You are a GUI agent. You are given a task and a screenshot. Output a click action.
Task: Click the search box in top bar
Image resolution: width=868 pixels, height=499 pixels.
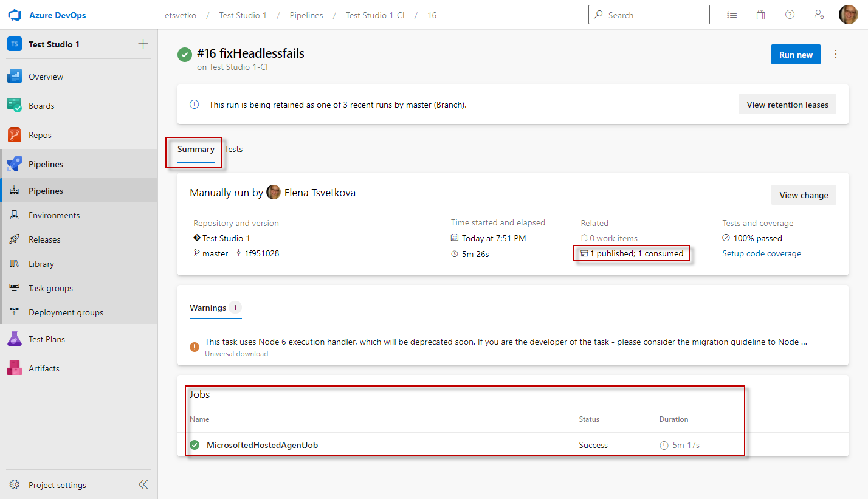click(649, 15)
